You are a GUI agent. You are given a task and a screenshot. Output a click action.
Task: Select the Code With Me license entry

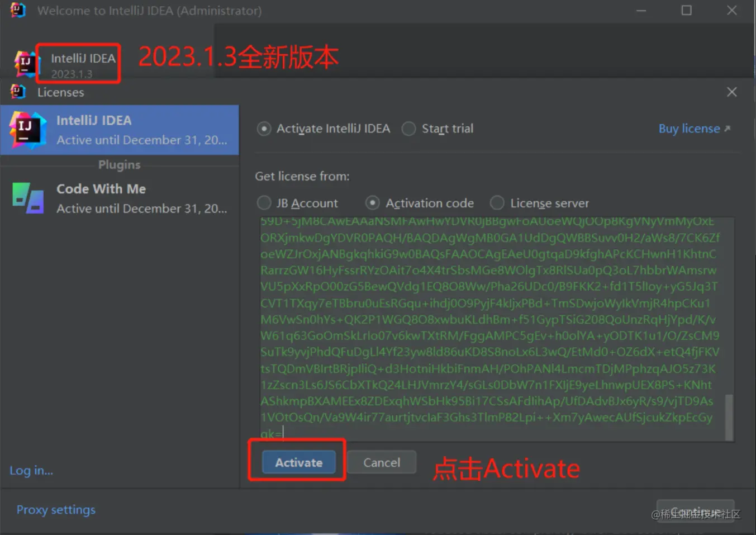(120, 198)
